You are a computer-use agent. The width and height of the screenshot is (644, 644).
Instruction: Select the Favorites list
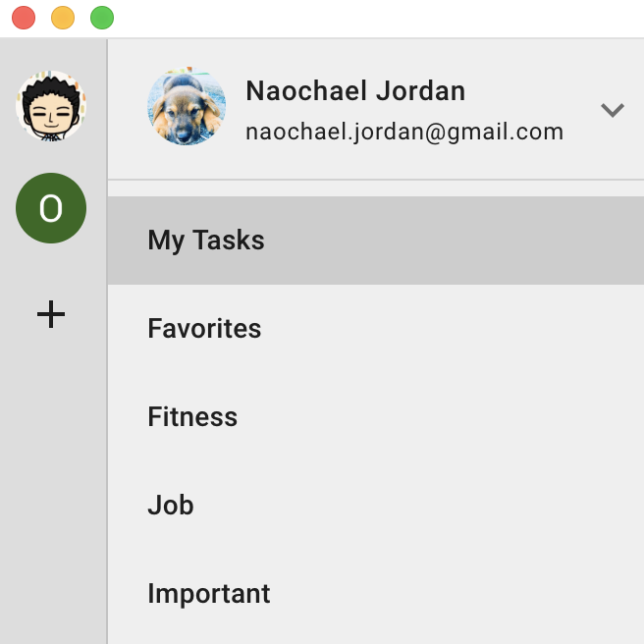pyautogui.click(x=376, y=329)
